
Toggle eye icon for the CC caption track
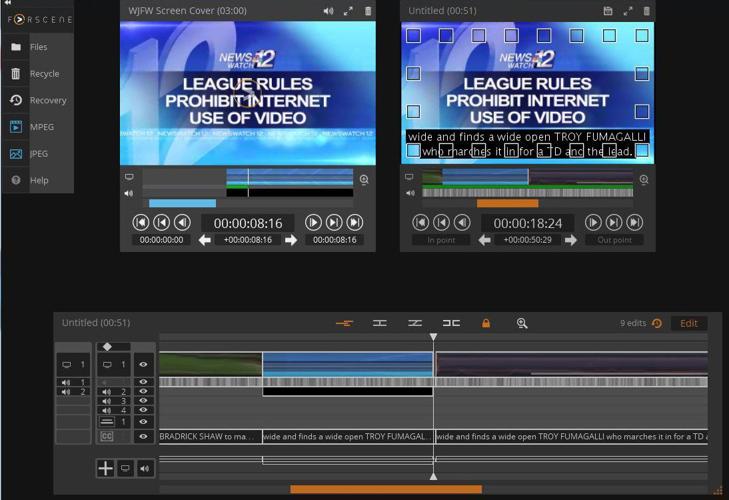[x=143, y=436]
